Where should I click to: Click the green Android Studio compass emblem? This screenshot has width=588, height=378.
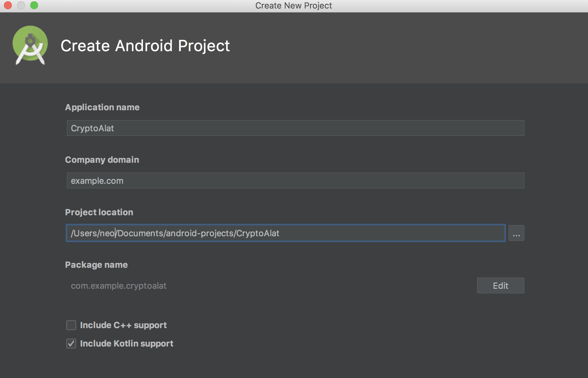[x=30, y=45]
